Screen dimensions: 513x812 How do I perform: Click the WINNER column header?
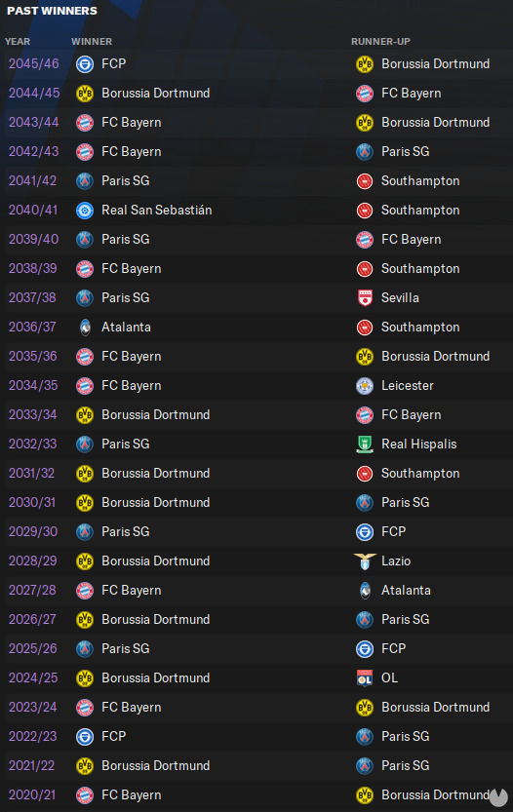(92, 41)
